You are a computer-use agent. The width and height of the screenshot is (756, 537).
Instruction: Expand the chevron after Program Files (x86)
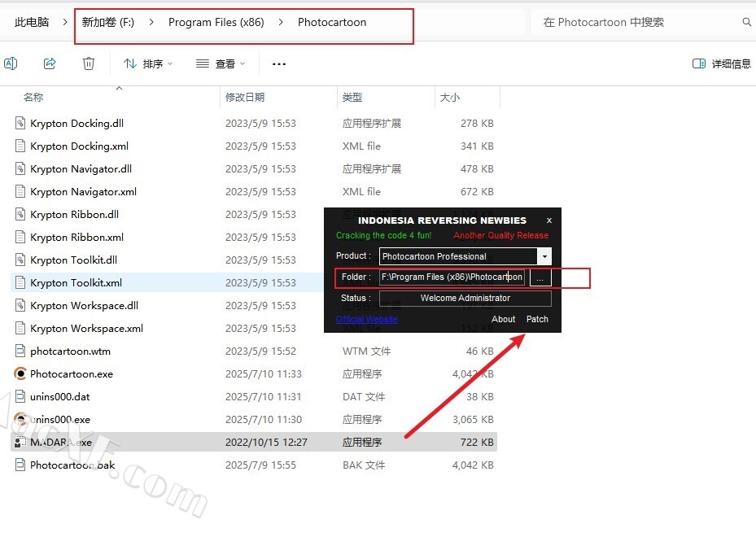click(x=281, y=22)
